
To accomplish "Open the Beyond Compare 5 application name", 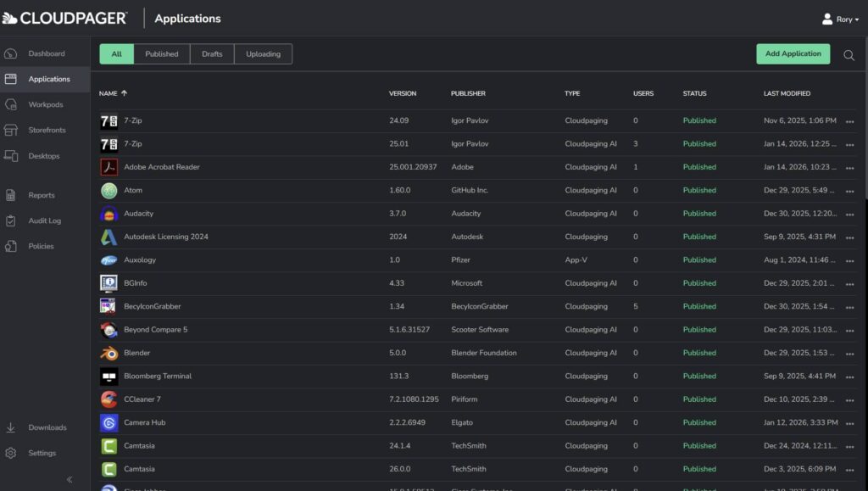I will tap(156, 329).
